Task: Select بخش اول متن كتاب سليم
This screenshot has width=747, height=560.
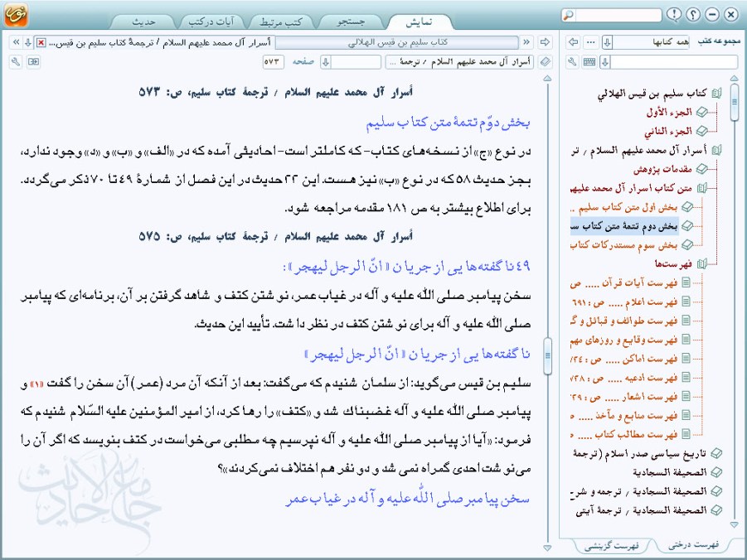Action: 623,208
